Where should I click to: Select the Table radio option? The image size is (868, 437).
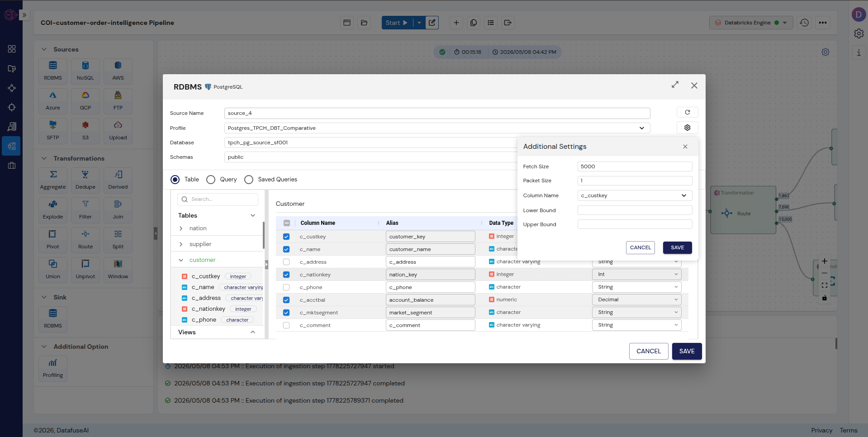point(175,180)
